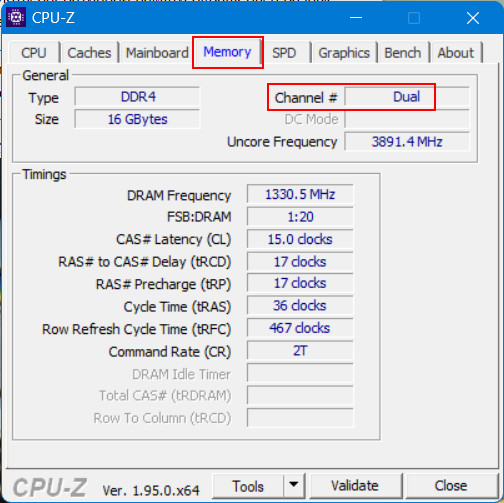Click the Dual channel value
Viewport: 504px width, 503px height.
tap(407, 97)
